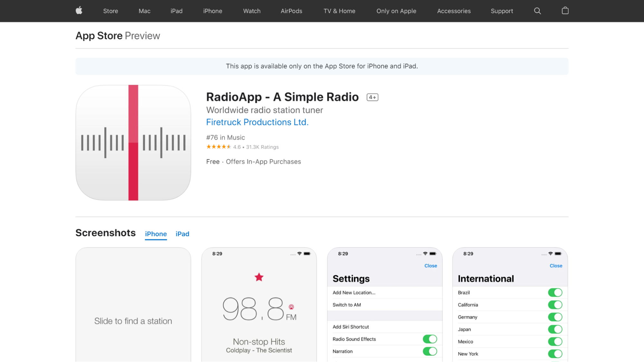Click the 4+ age rating badge
This screenshot has width=644, height=362.
(x=372, y=97)
